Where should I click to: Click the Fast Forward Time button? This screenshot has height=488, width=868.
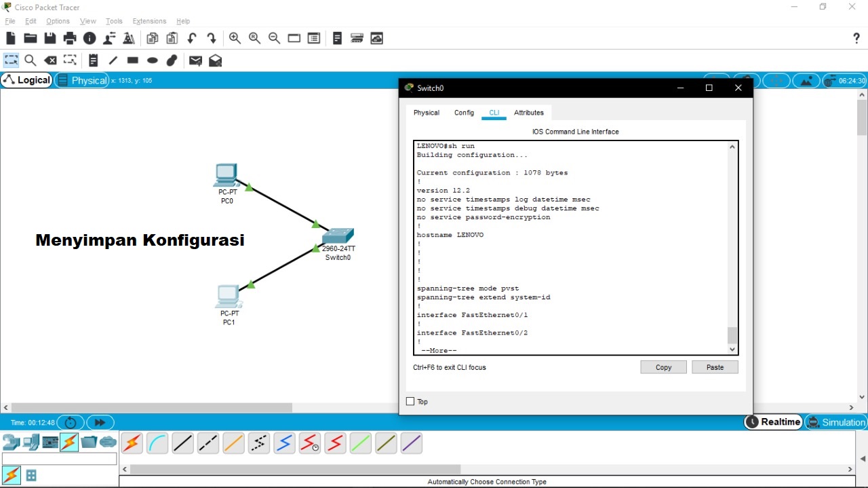(x=100, y=422)
